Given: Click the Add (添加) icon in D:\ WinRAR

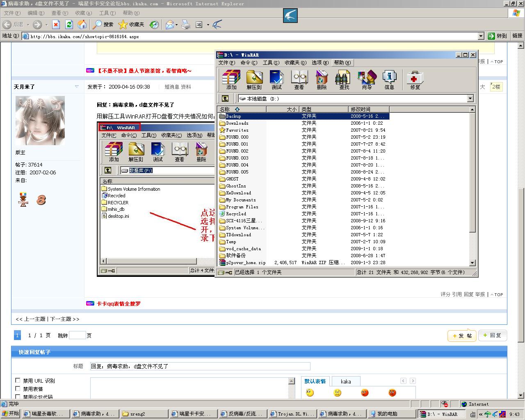Looking at the screenshot, I should point(231,80).
